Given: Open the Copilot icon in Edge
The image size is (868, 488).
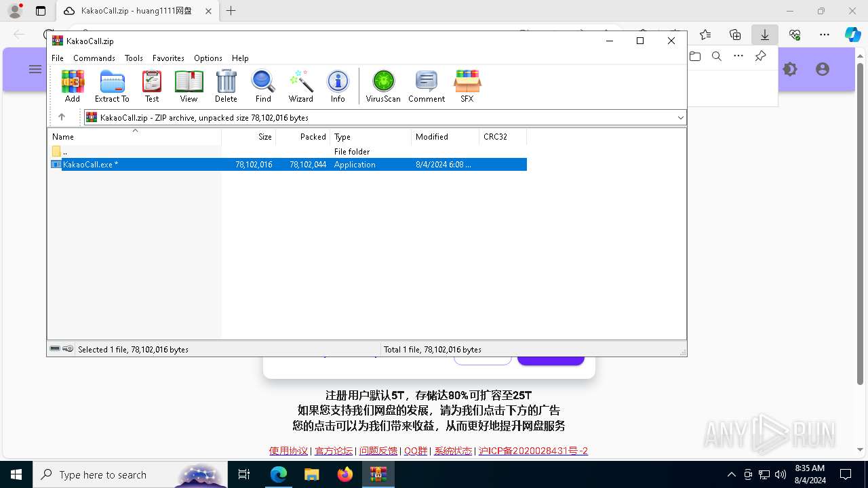Looking at the screenshot, I should coord(852,35).
